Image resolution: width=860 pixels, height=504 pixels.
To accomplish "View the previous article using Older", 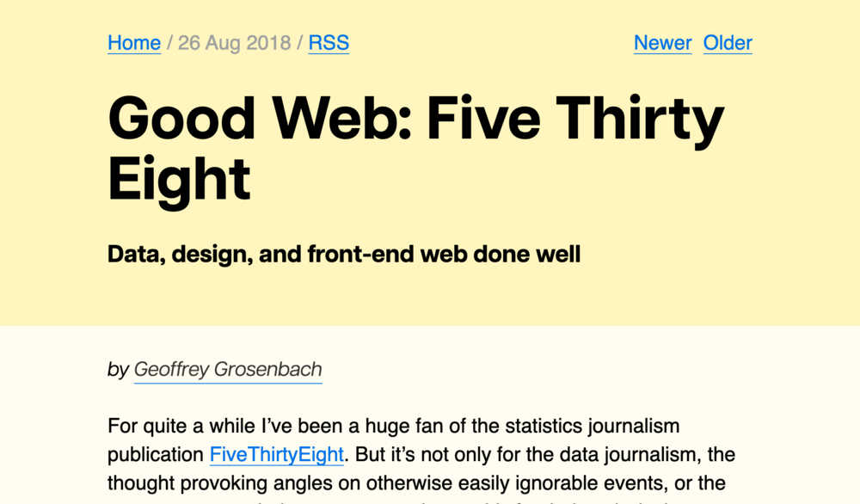I will coord(728,43).
